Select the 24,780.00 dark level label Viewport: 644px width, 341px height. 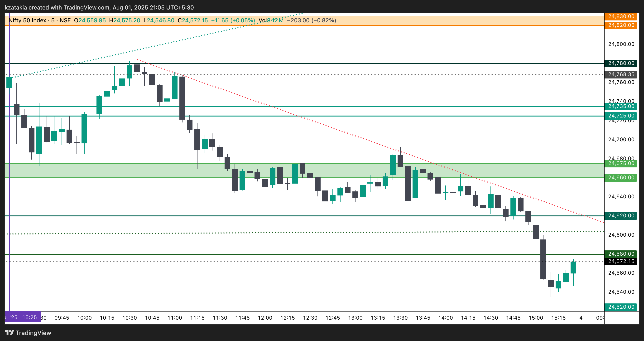coord(621,63)
